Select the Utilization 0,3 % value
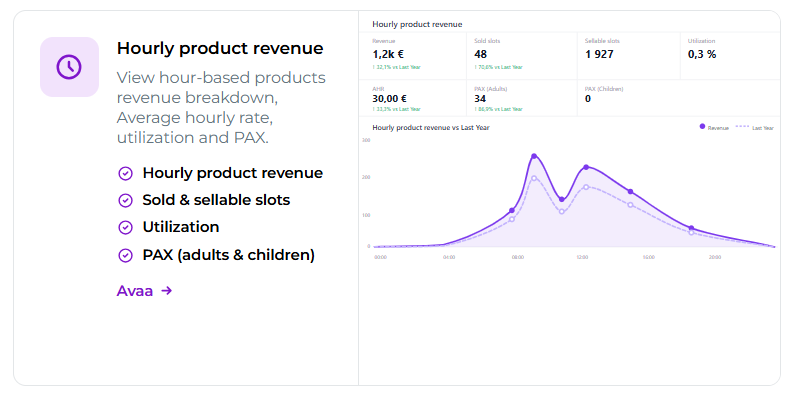The width and height of the screenshot is (791, 394). click(702, 54)
